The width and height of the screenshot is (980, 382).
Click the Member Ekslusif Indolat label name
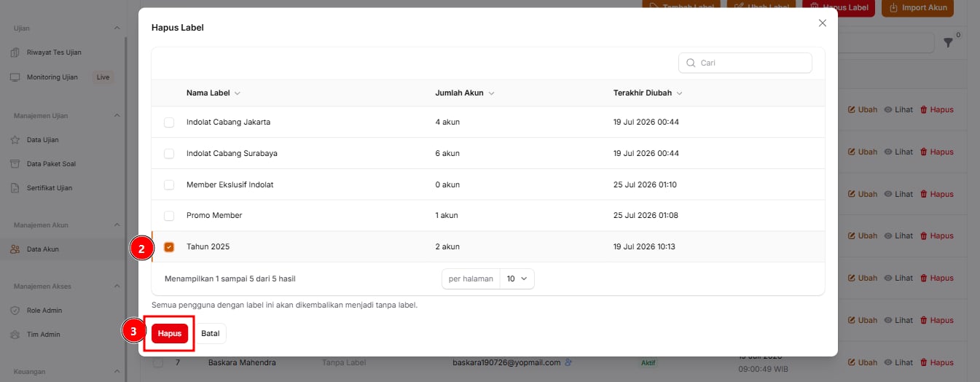[230, 185]
